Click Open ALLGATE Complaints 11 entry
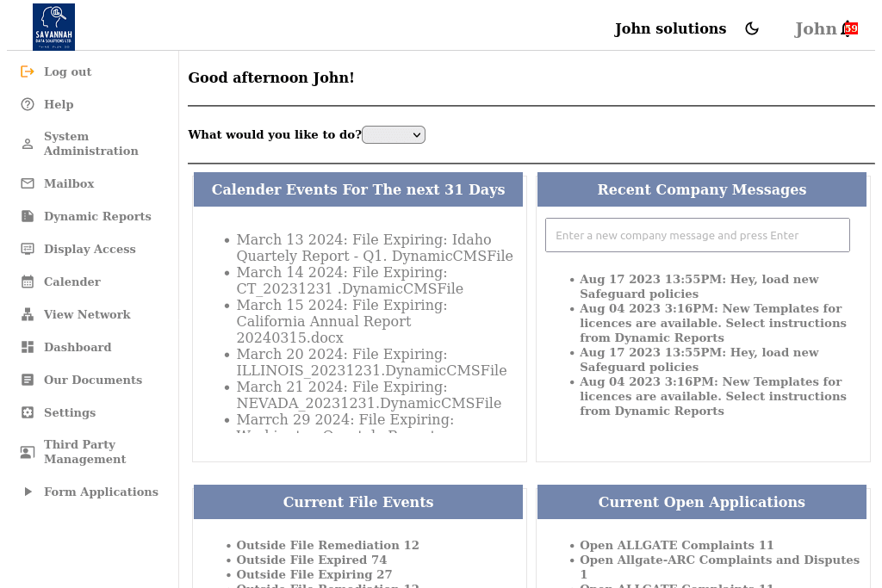The height and width of the screenshot is (588, 882). pos(677,545)
